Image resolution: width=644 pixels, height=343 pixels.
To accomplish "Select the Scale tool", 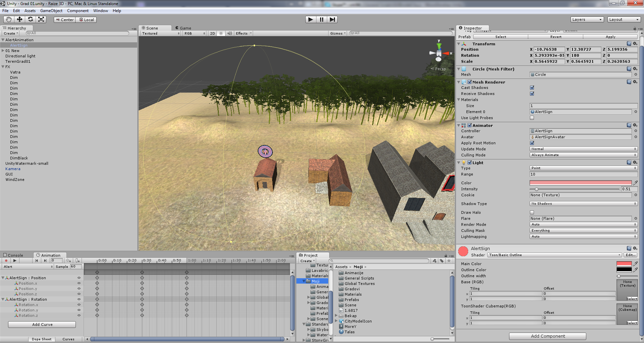I will [x=41, y=19].
